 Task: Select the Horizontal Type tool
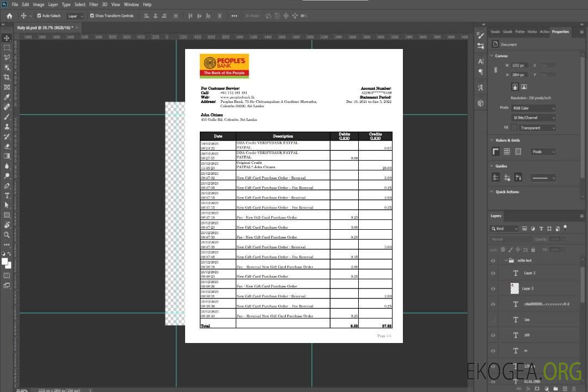7,195
